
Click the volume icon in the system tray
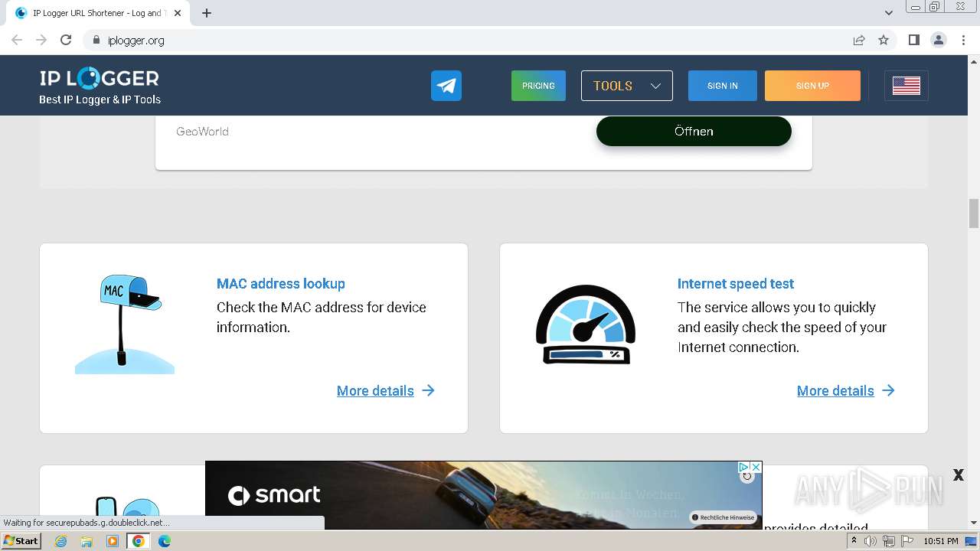coord(871,541)
